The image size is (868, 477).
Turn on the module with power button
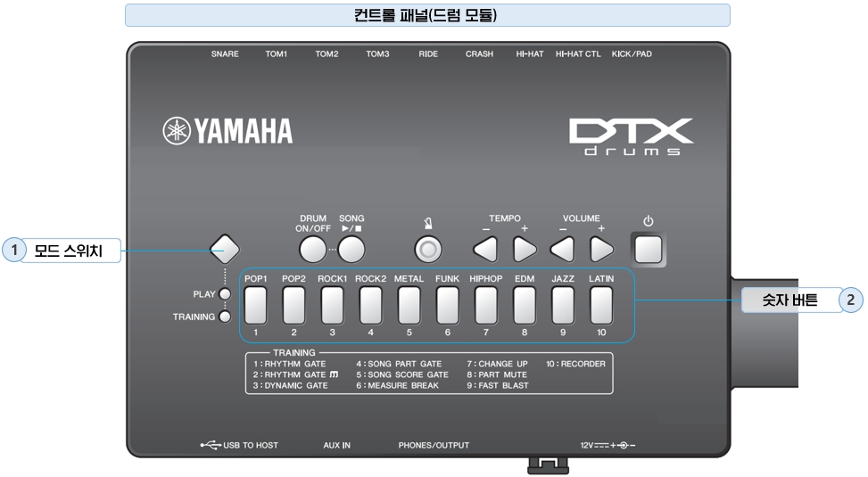(x=649, y=250)
